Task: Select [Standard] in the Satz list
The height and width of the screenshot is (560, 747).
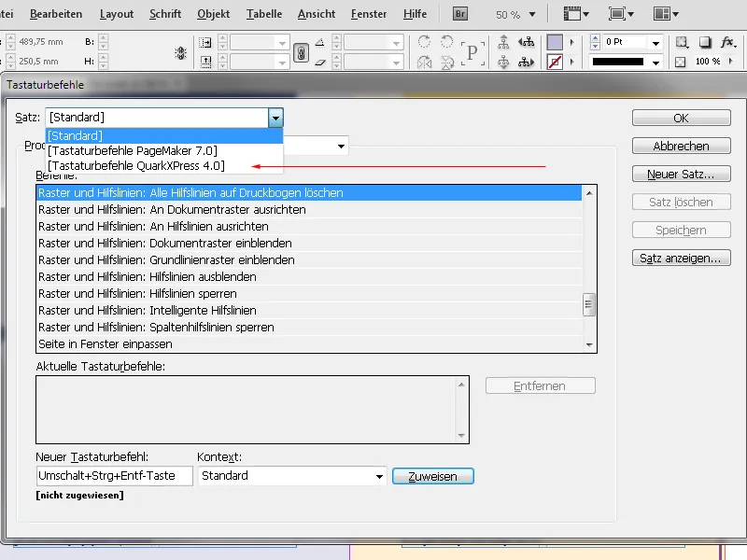Action: 165,135
